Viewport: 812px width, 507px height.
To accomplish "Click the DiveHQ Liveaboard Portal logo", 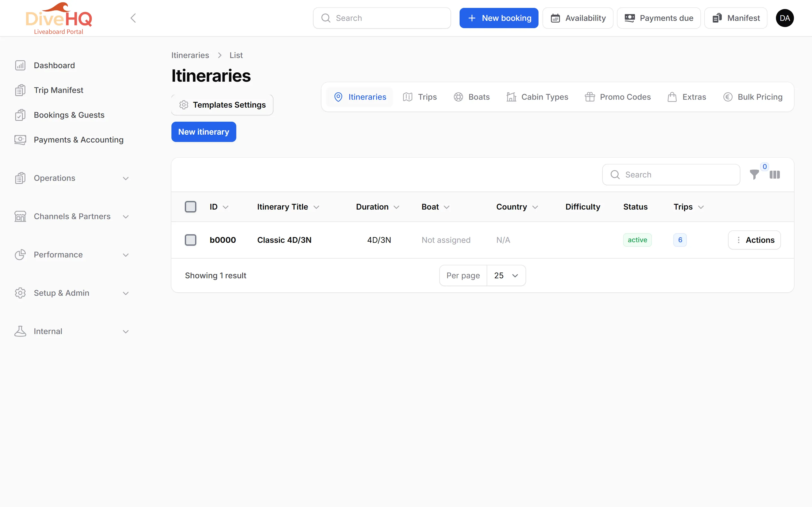I will click(x=59, y=18).
